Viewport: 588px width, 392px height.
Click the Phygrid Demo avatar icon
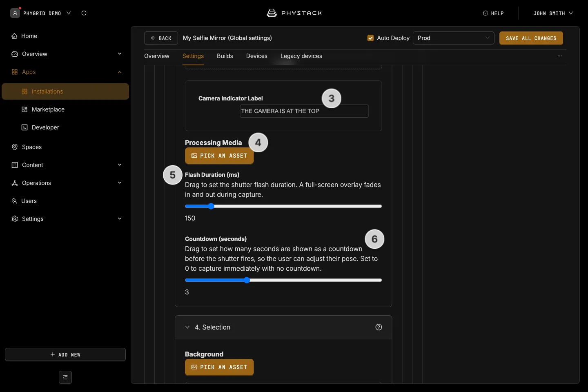pyautogui.click(x=15, y=13)
